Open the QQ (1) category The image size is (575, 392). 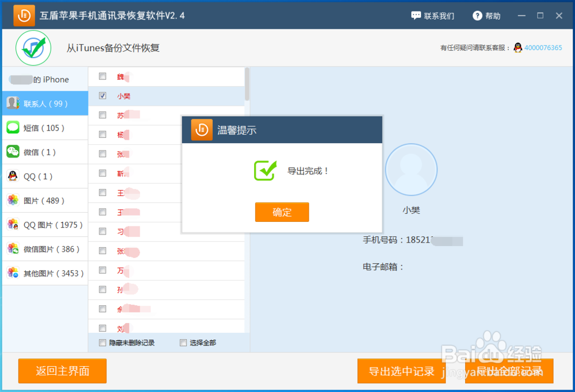pyautogui.click(x=45, y=176)
